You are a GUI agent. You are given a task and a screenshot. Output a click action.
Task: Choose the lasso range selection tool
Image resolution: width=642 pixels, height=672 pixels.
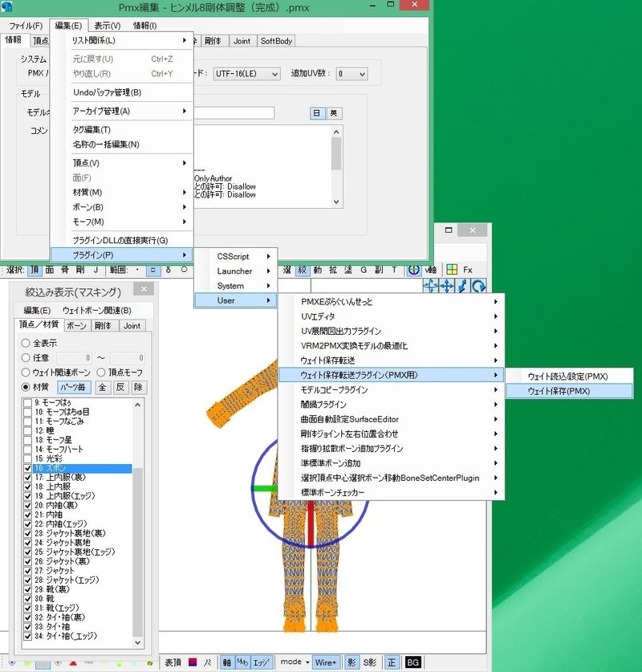coord(169,270)
